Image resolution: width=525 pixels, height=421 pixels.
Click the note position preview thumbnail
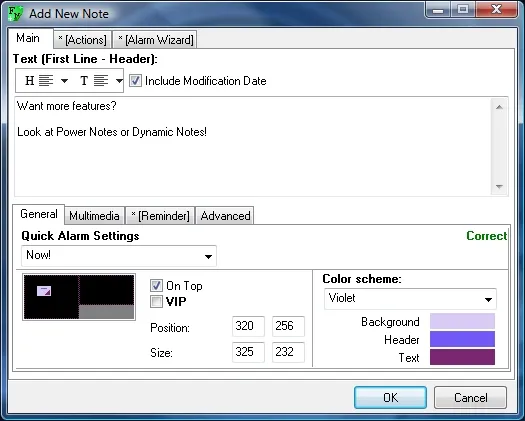[79, 297]
